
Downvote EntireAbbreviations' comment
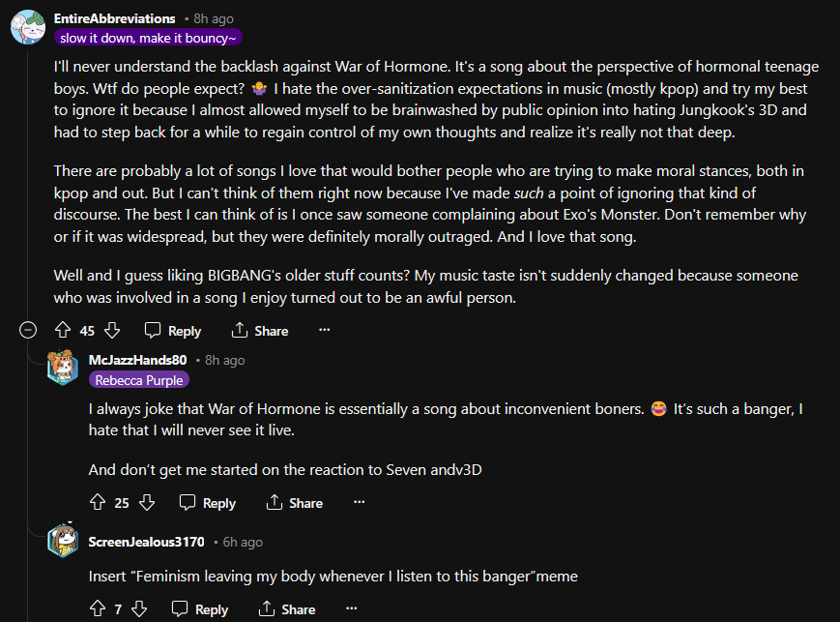click(x=111, y=330)
